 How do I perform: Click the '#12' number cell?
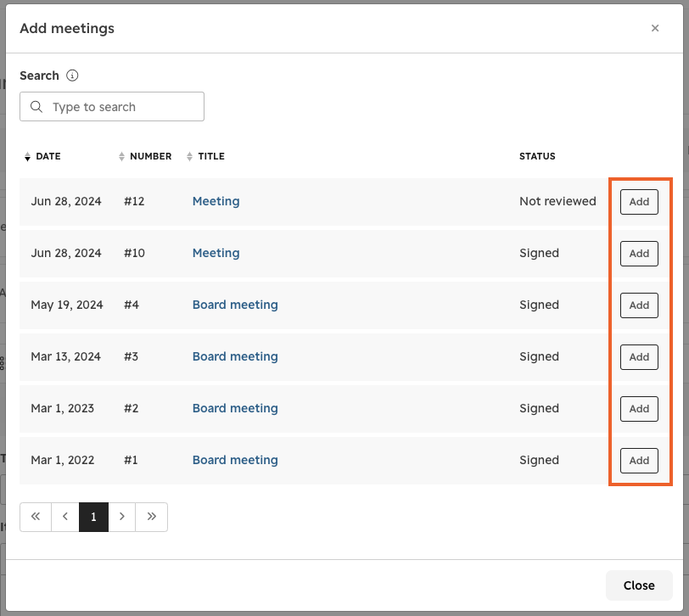[134, 201]
